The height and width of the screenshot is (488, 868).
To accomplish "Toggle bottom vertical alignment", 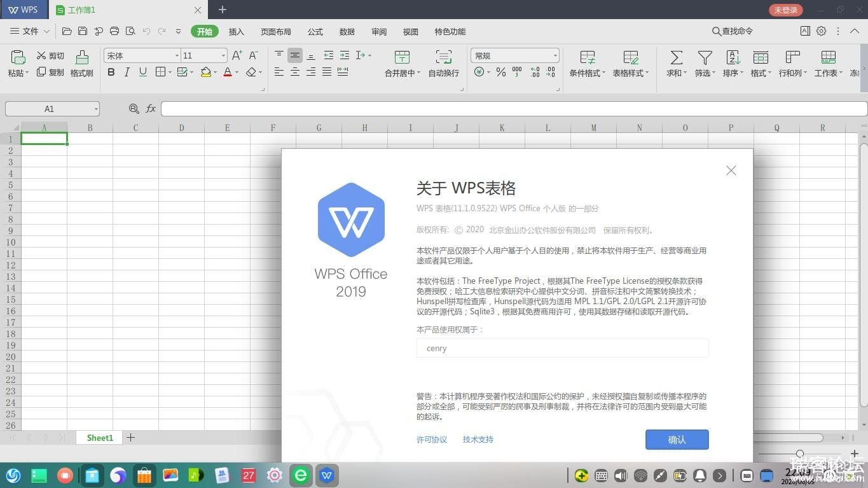I will 311,55.
